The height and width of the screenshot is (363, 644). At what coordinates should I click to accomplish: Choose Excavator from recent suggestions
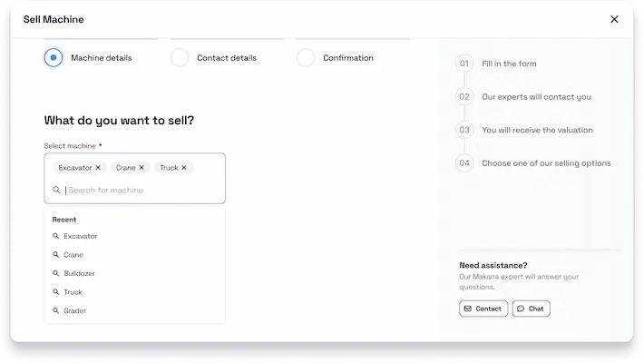tap(80, 236)
